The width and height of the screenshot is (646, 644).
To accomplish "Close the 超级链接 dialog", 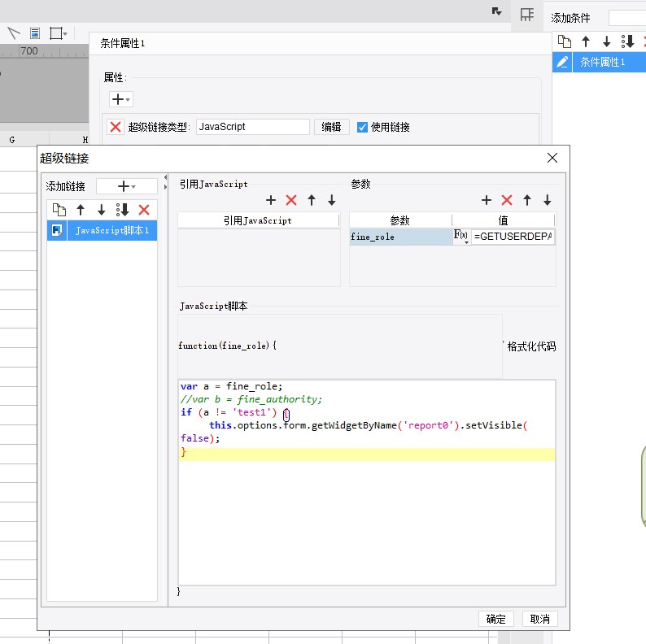I will [552, 158].
